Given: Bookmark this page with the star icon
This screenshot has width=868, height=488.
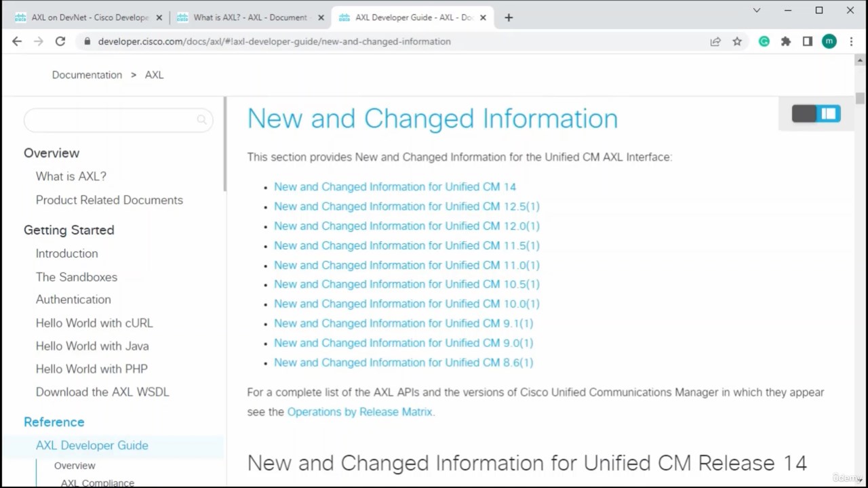Looking at the screenshot, I should (737, 41).
